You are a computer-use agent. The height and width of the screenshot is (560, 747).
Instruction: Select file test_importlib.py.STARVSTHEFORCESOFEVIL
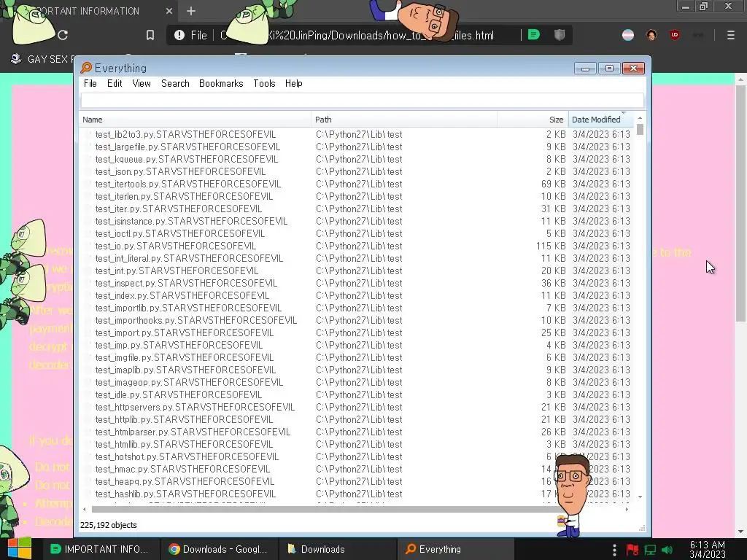189,308
